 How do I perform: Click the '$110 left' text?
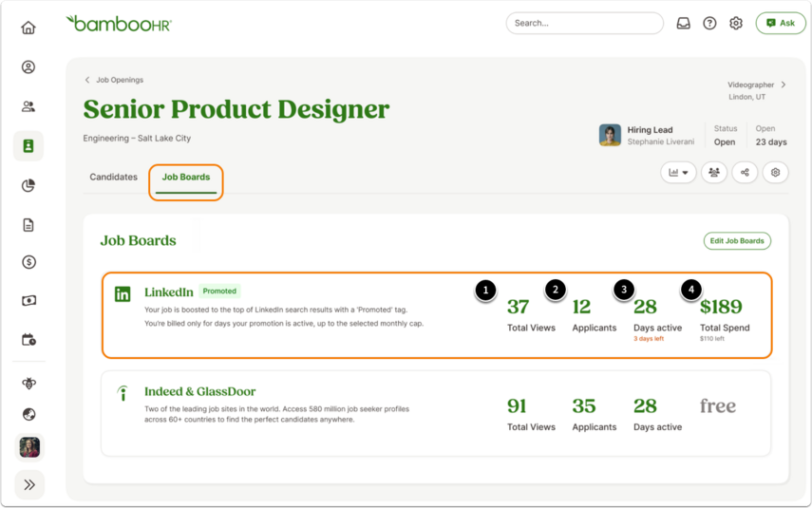tap(712, 339)
